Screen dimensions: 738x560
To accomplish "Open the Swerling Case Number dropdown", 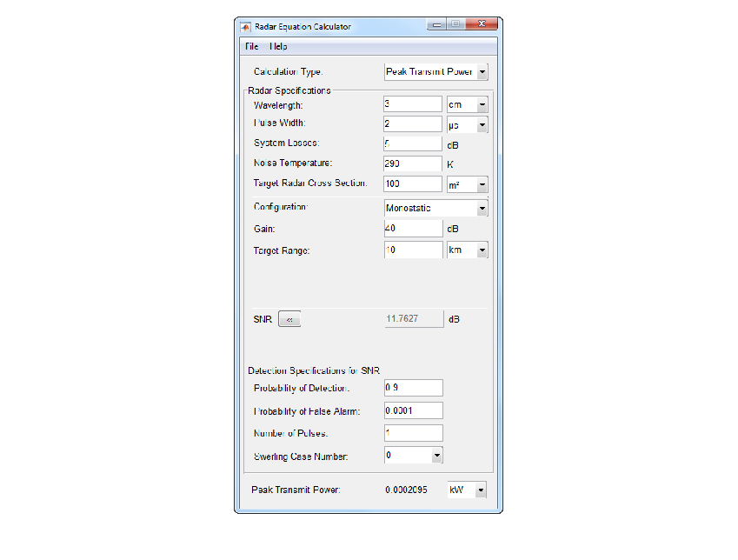I will point(413,455).
